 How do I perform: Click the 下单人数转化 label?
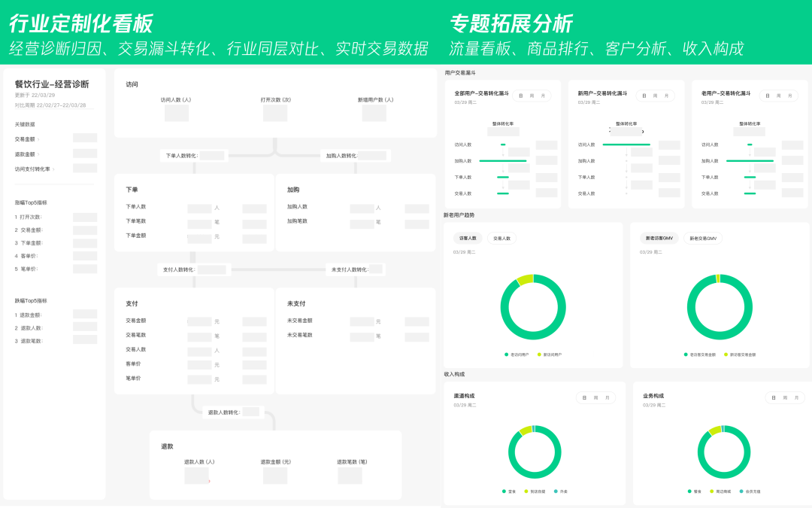(x=182, y=156)
